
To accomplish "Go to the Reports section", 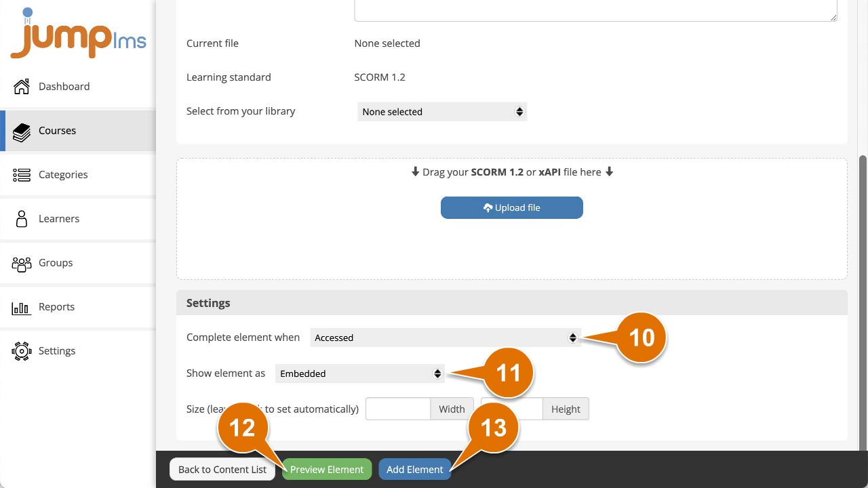I will (56, 307).
